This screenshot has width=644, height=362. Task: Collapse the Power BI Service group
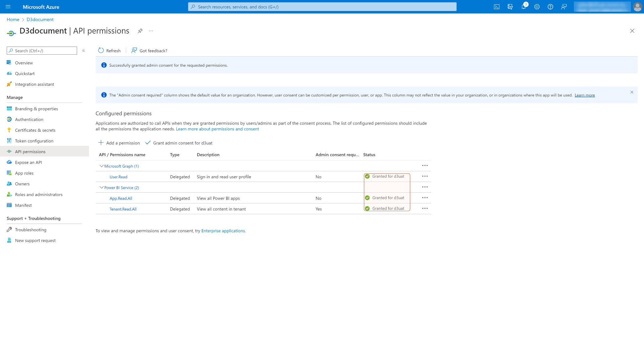[x=102, y=187]
